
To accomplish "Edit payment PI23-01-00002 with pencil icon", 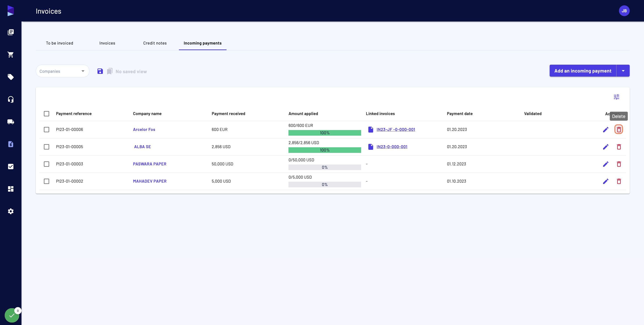I will [606, 181].
